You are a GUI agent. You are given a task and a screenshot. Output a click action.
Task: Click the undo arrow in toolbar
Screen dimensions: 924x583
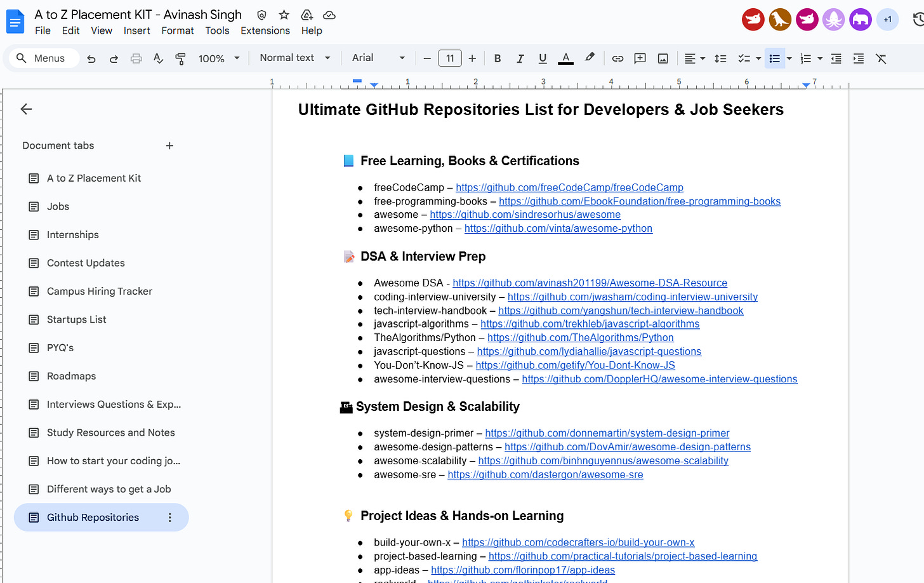point(91,58)
